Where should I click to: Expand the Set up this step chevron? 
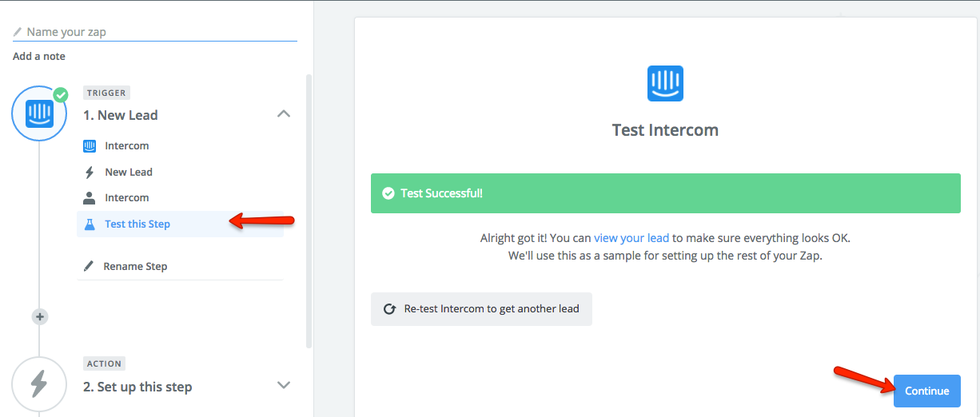tap(283, 385)
